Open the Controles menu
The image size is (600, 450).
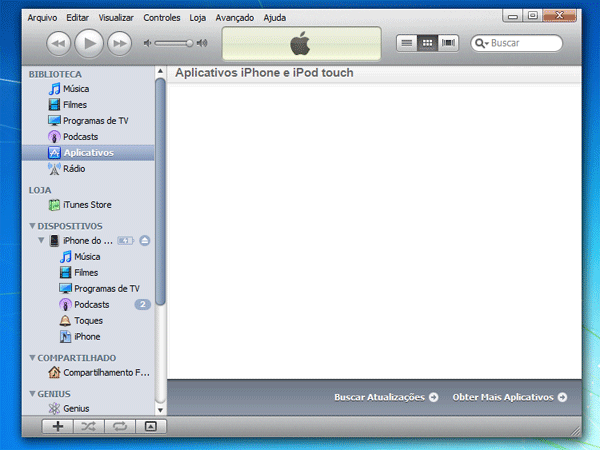[x=161, y=18]
